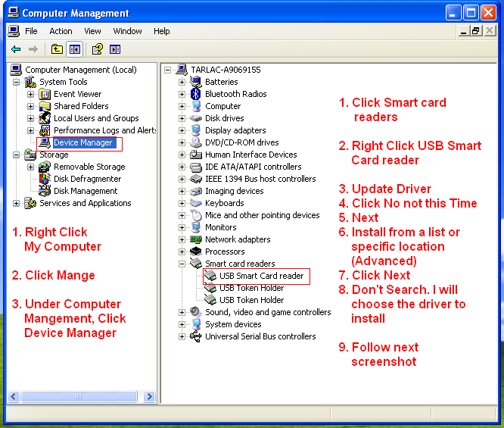
Task: Click the Disk drives icon
Action: 196,118
